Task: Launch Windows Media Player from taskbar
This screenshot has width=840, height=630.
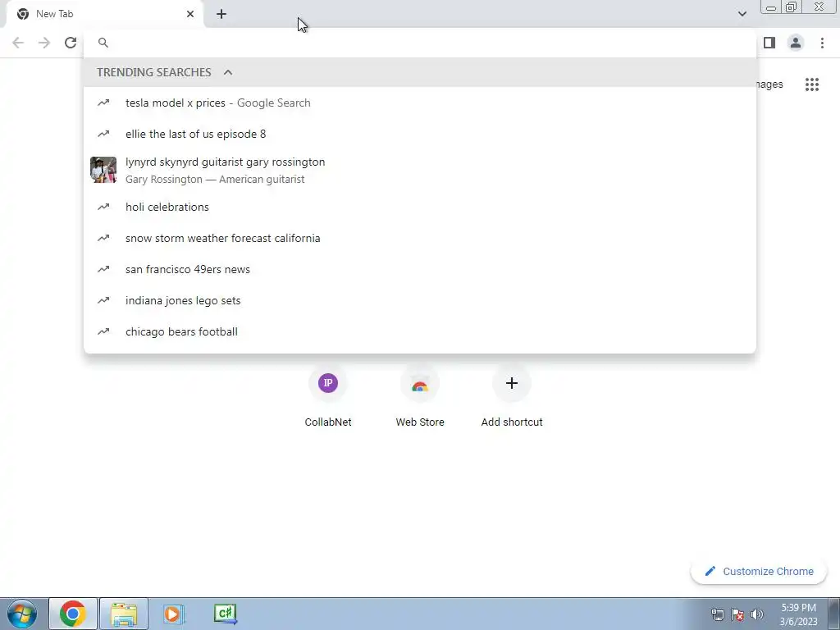Action: coord(174,614)
